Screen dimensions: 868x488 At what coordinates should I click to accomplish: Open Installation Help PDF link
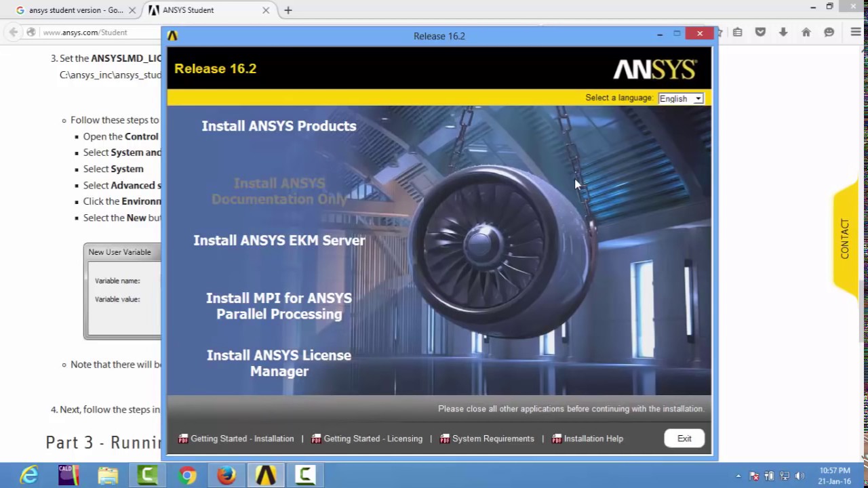593,439
